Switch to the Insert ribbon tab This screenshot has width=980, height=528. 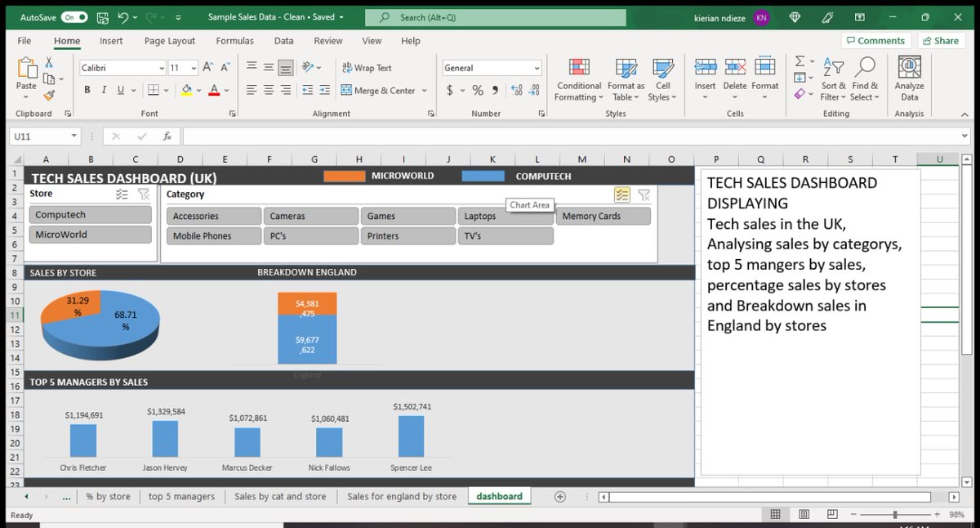pyautogui.click(x=111, y=41)
